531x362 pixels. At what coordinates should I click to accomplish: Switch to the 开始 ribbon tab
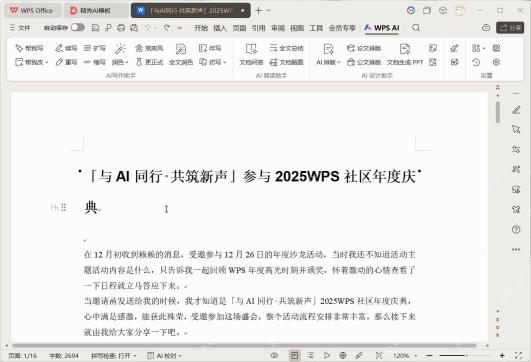pyautogui.click(x=201, y=28)
